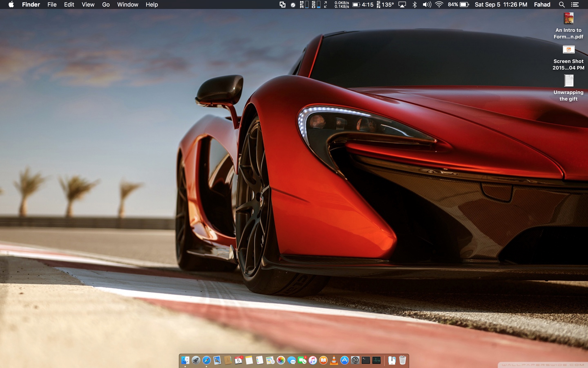
Task: Open the Apple menu
Action: point(11,4)
